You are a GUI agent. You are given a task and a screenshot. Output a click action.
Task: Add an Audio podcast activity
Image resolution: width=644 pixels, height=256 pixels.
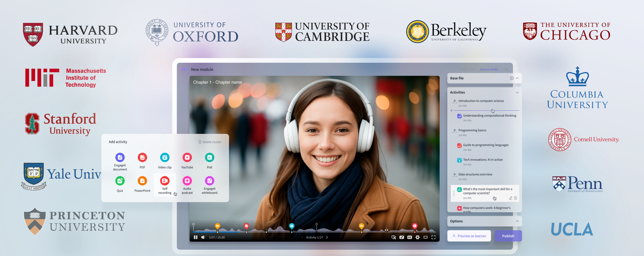click(187, 185)
